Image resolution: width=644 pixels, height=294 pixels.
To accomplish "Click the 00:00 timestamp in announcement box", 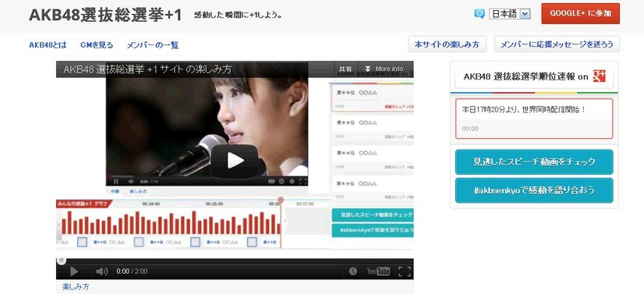I will click(470, 129).
